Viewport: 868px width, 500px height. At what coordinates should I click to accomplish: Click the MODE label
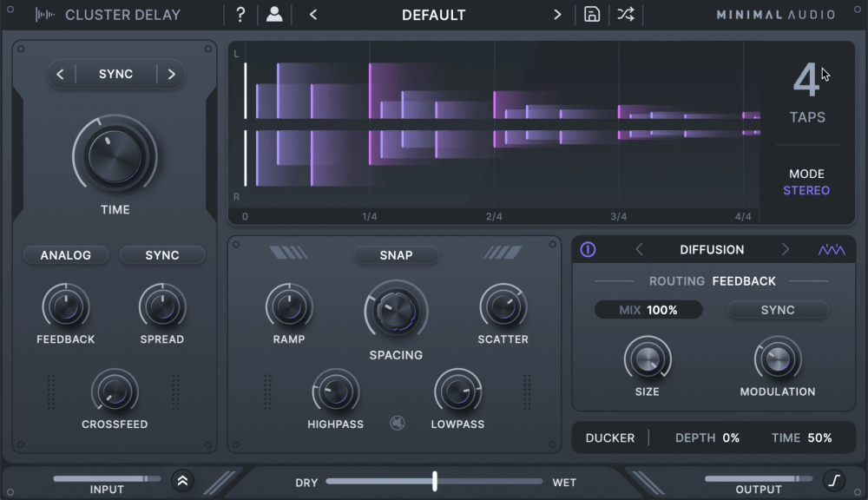806,174
